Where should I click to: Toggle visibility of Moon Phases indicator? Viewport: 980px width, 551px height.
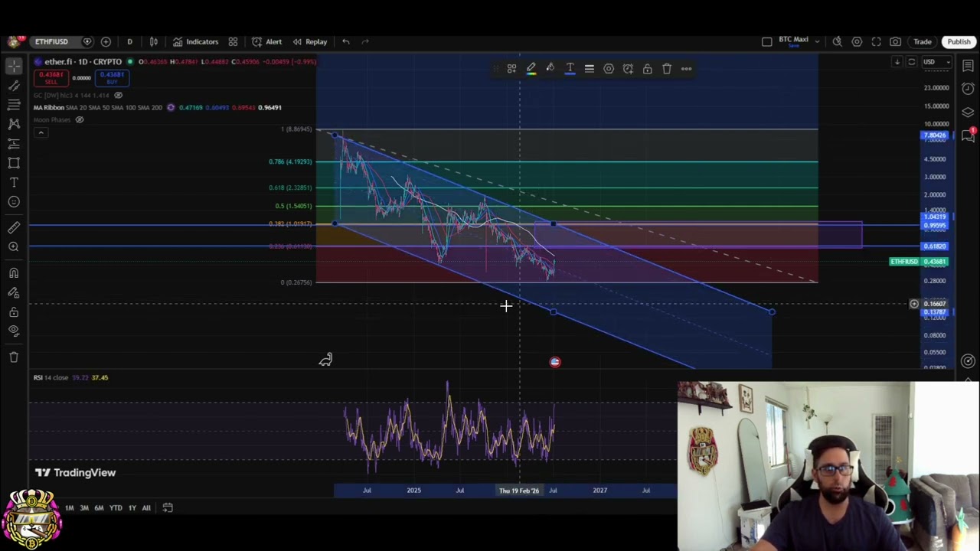pos(79,119)
